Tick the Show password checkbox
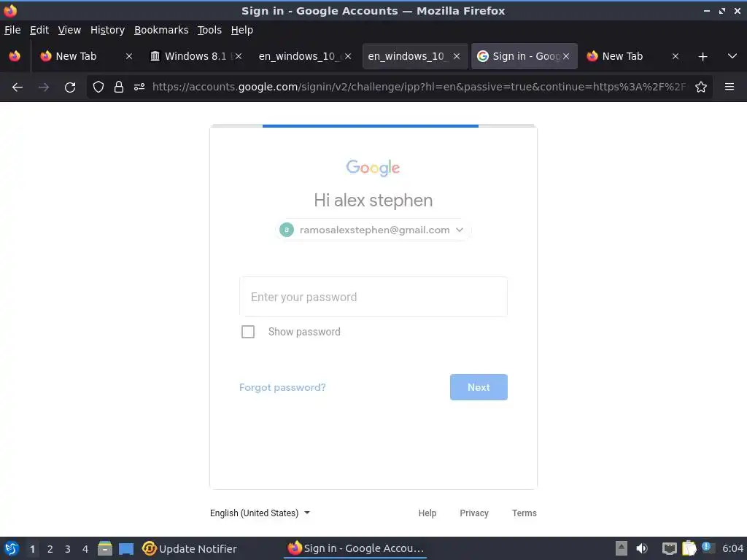 (248, 332)
